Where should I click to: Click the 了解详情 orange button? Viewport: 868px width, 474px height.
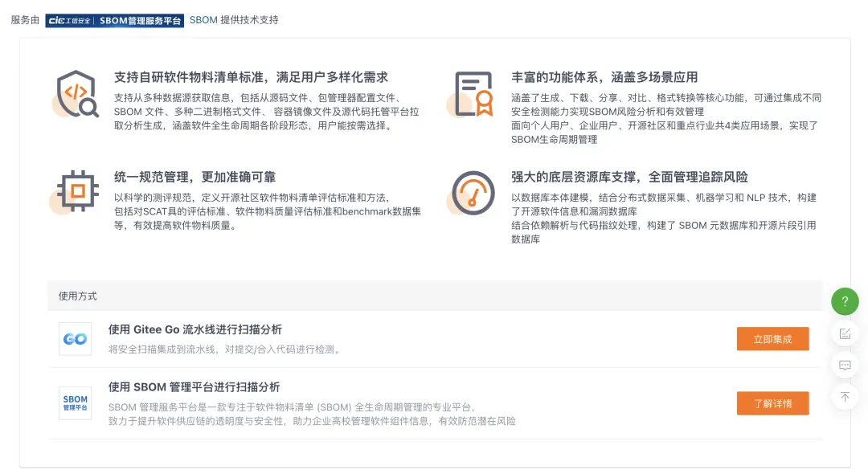click(773, 403)
